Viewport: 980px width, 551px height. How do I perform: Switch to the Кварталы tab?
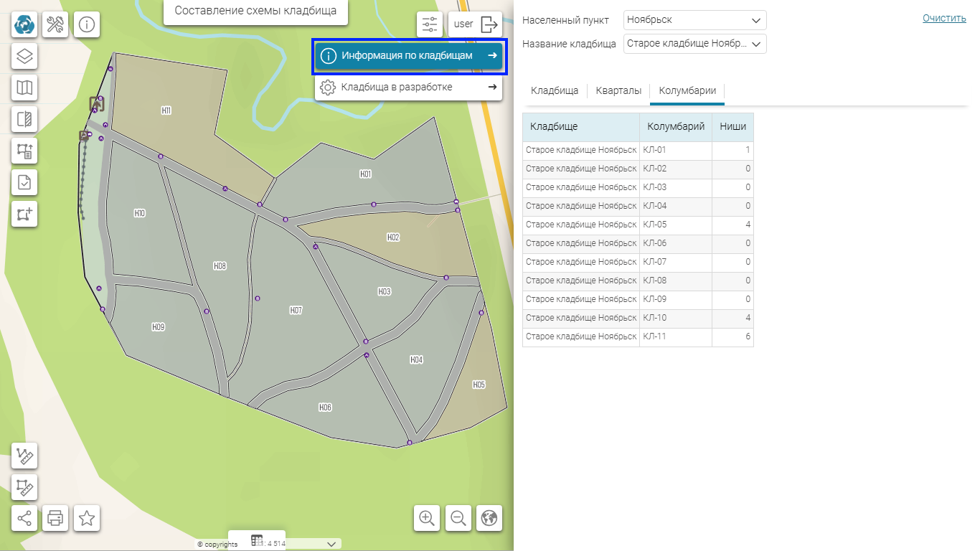point(618,91)
